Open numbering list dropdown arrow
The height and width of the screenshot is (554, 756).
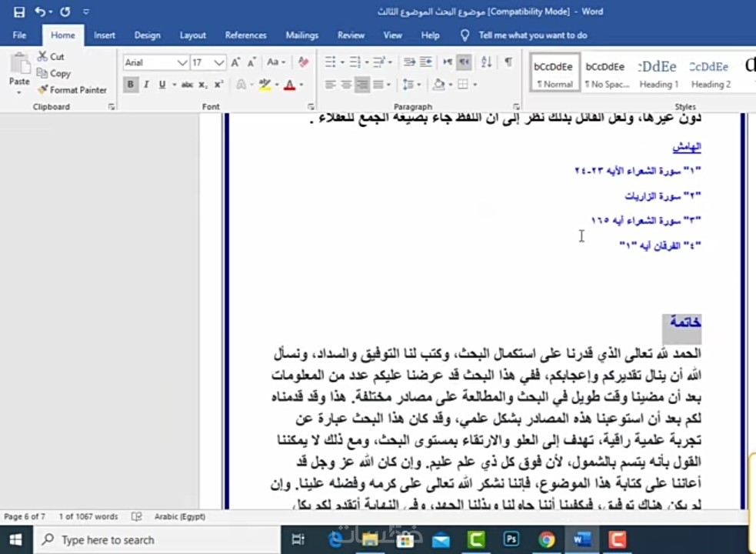tap(367, 62)
